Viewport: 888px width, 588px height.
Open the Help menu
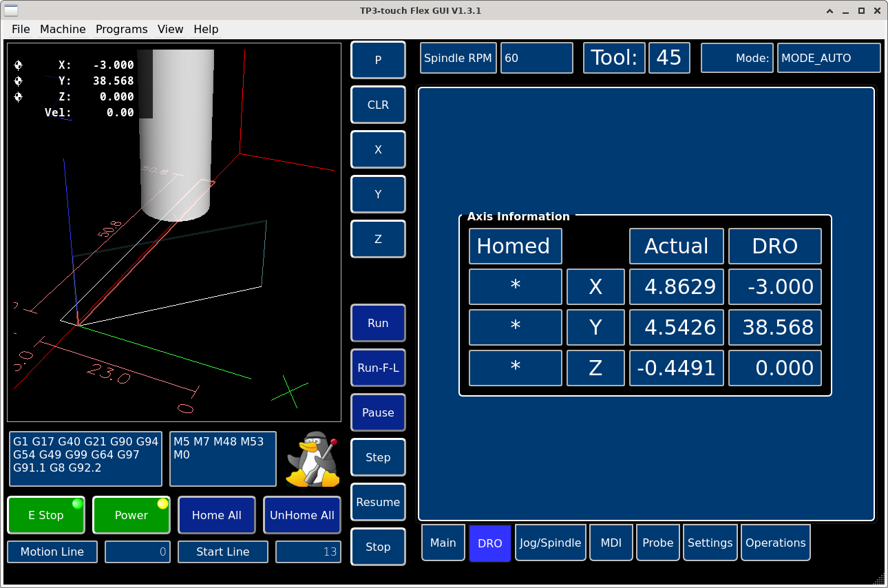tap(206, 29)
